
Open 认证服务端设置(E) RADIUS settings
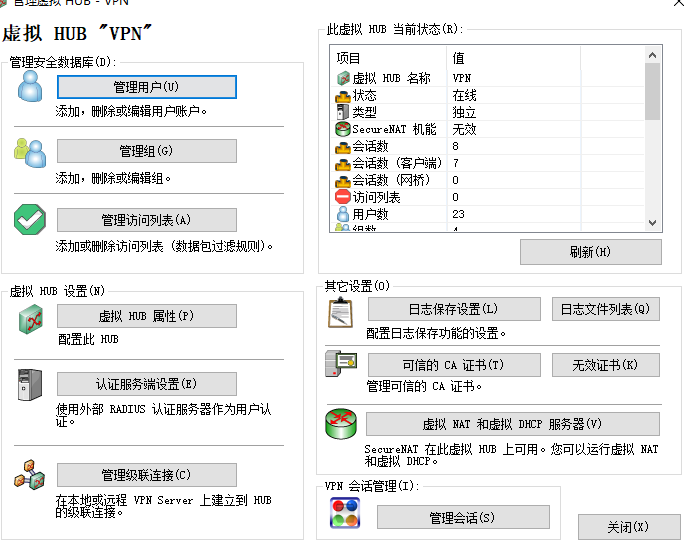147,384
